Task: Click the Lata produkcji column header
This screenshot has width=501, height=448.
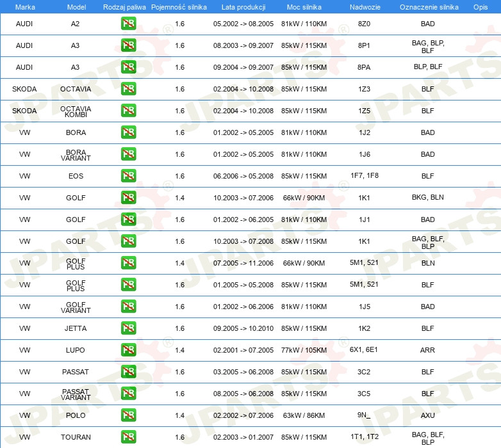Action: (243, 7)
